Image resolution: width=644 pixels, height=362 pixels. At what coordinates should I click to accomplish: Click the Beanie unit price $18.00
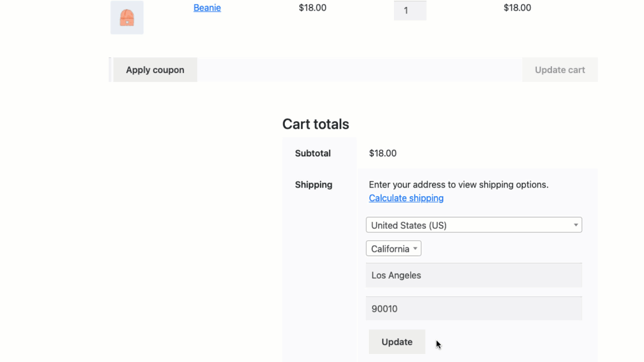[312, 8]
